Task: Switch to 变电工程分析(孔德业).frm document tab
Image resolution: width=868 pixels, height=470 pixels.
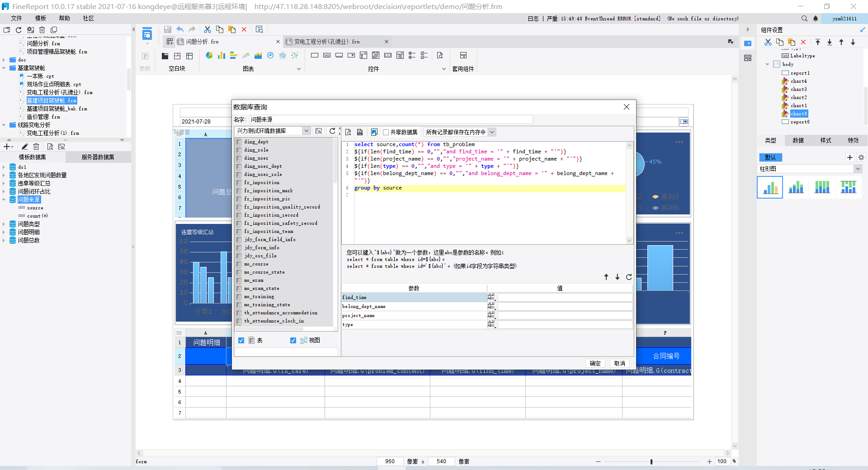Action: click(337, 42)
